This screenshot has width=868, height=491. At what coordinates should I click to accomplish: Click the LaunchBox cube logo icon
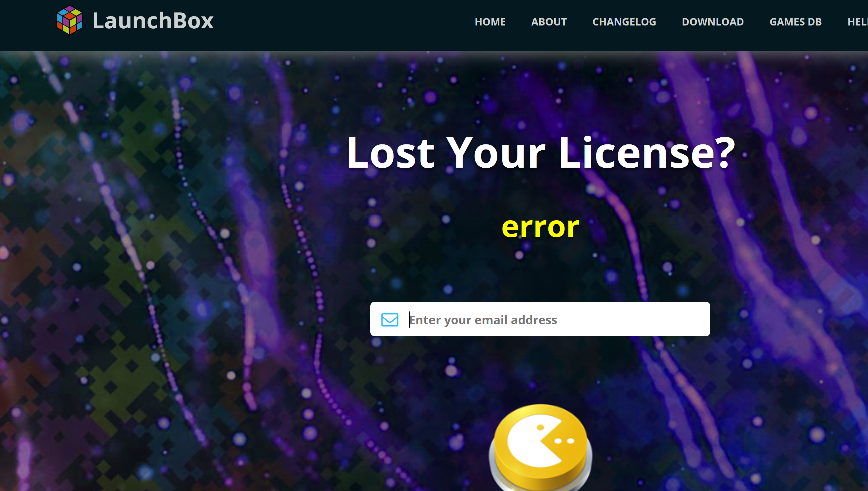pos(69,20)
